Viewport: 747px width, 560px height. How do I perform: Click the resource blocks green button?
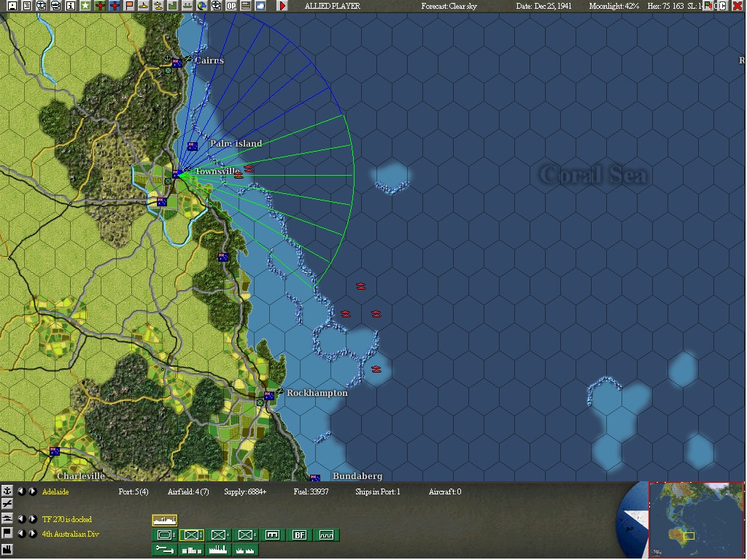tap(192, 550)
